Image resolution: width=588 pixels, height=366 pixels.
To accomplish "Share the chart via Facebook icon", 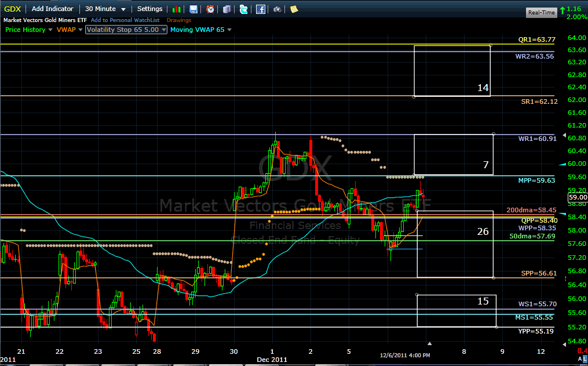I will [261, 9].
